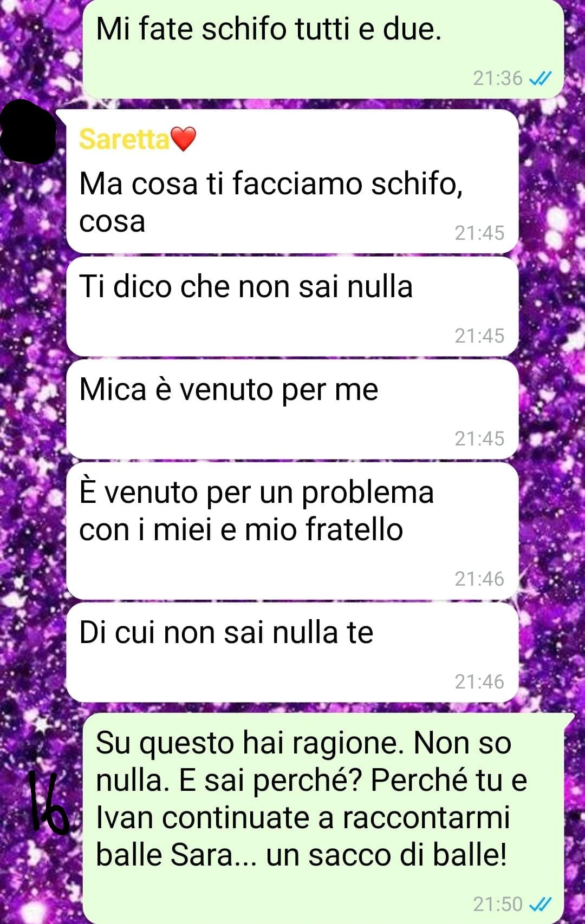Select message 'Ma cosa ti facciamo schifo, cosa'
Viewport: 585px width, 924px height.
point(292,181)
